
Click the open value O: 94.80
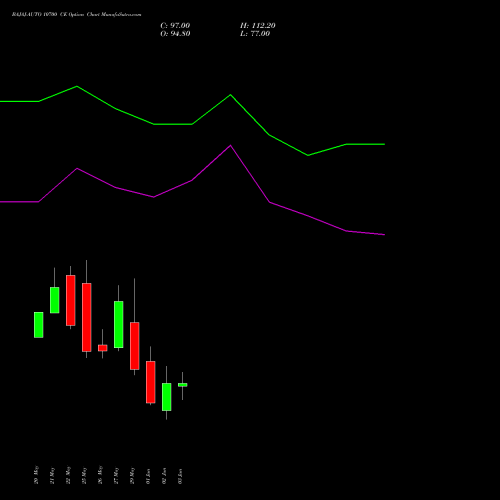[175, 34]
